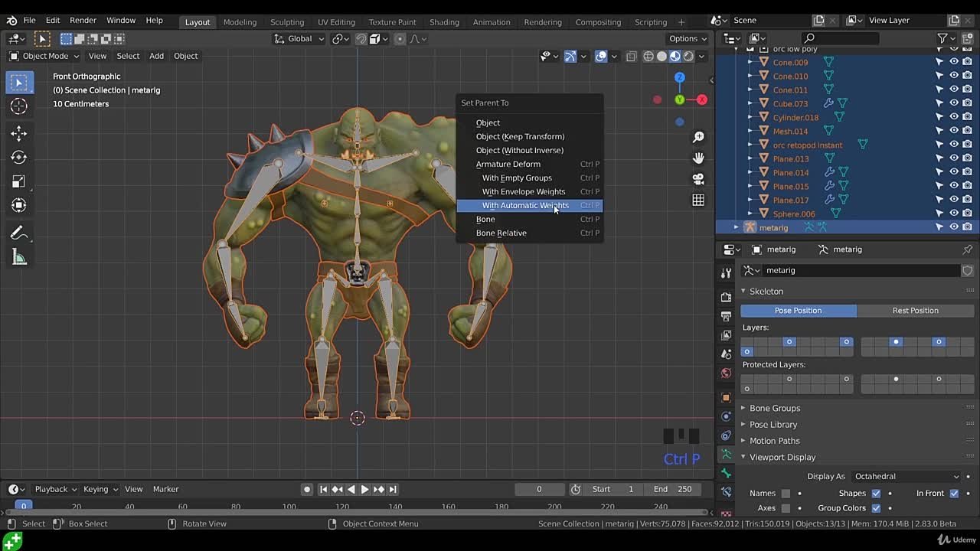
Task: Collapse the Viewport Display panel
Action: click(782, 457)
